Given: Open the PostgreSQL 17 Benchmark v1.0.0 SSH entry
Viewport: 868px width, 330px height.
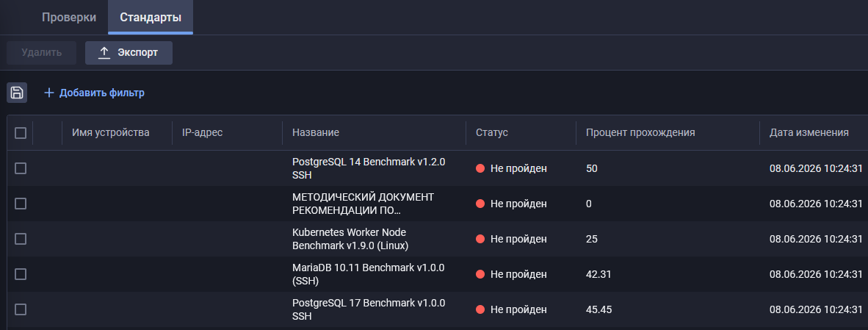Looking at the screenshot, I should pyautogui.click(x=369, y=309).
